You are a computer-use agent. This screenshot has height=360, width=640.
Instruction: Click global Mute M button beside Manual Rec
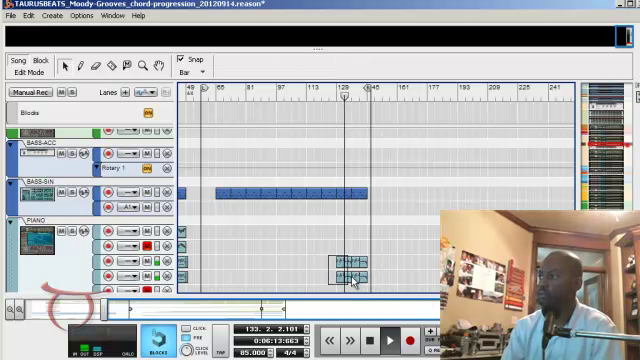click(61, 93)
